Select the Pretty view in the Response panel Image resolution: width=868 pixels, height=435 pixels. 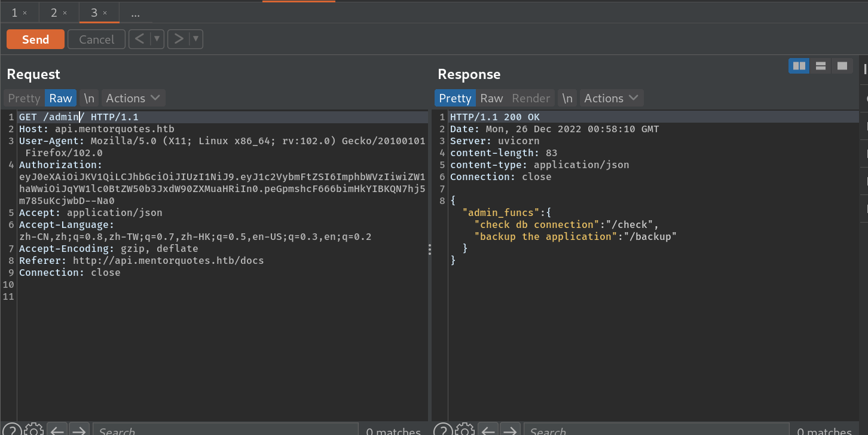[x=455, y=98]
